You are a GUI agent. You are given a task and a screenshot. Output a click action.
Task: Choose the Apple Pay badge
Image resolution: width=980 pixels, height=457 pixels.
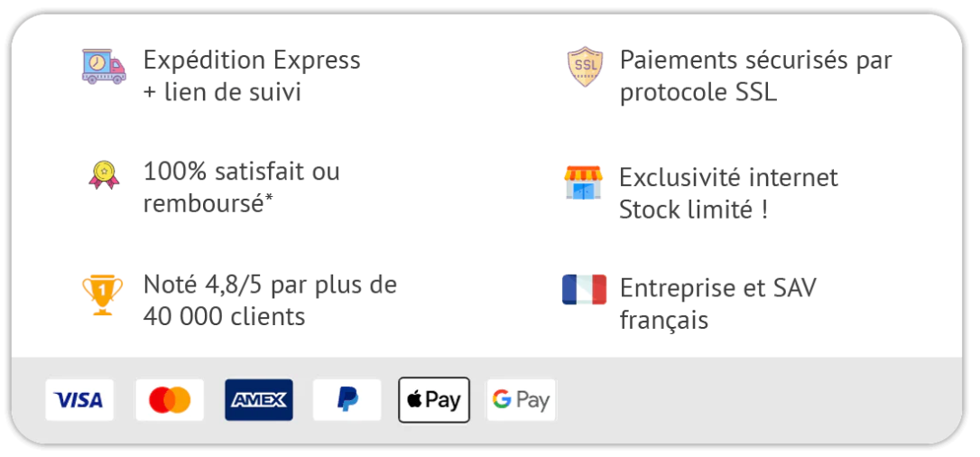pos(434,400)
